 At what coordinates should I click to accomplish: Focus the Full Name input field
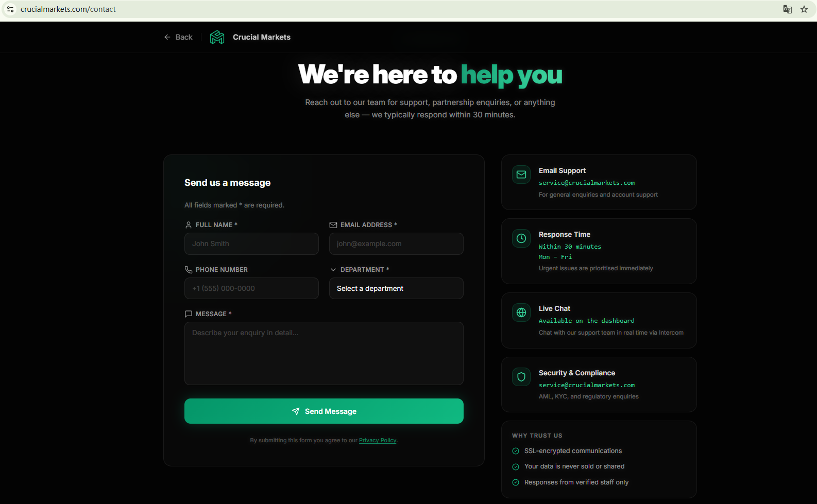251,244
